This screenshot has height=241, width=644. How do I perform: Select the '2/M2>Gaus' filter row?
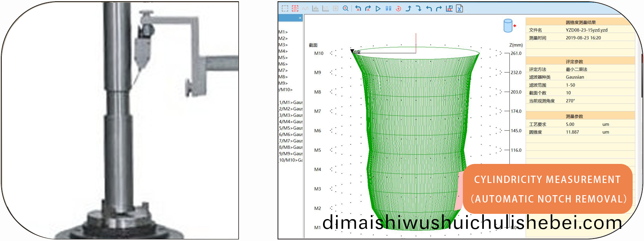(291, 109)
